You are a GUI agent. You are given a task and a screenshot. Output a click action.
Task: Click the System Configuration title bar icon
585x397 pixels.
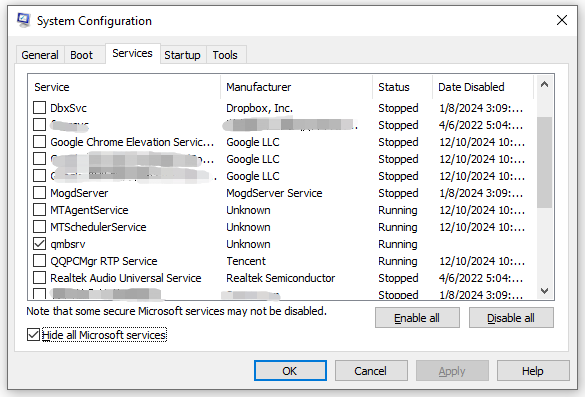pyautogui.click(x=24, y=20)
